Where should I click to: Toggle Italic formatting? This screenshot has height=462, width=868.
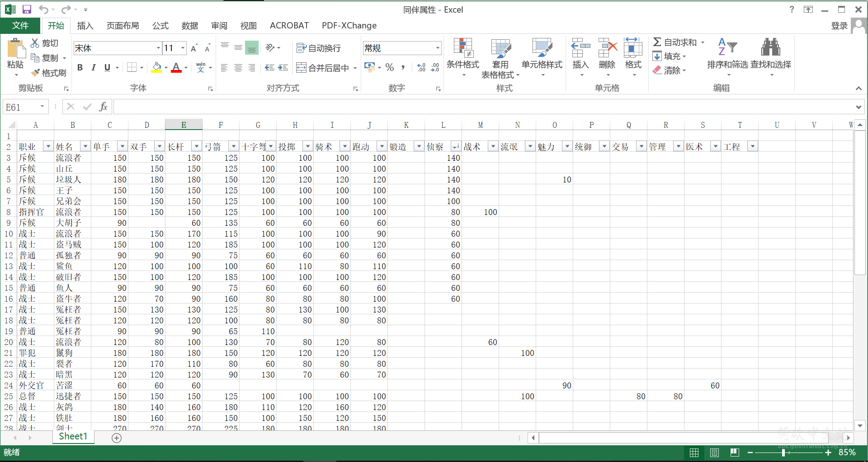(x=94, y=68)
